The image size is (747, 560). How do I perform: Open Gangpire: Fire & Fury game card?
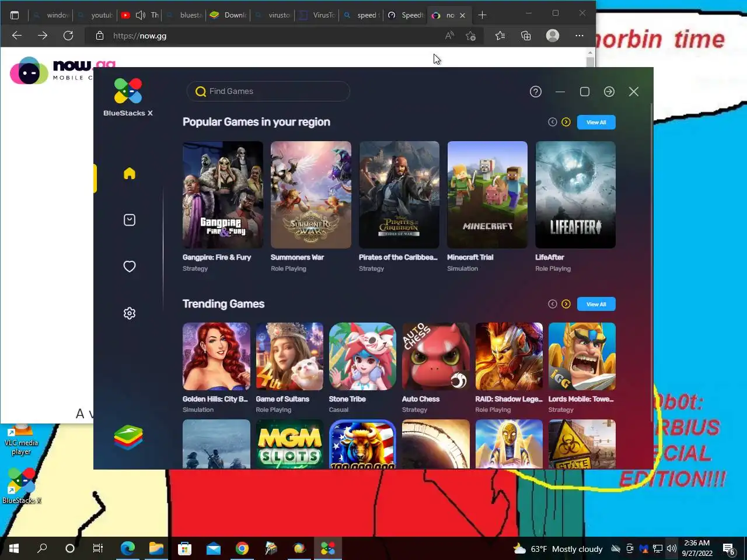(x=223, y=195)
